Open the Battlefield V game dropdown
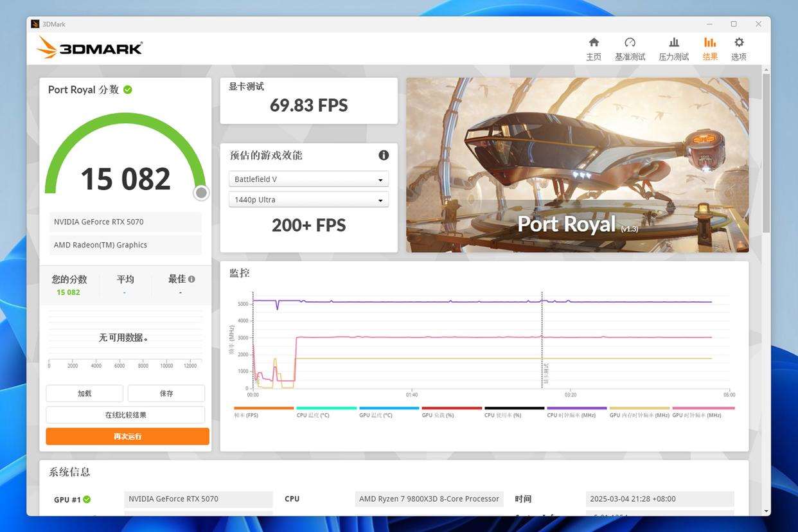798x532 pixels. tap(308, 179)
